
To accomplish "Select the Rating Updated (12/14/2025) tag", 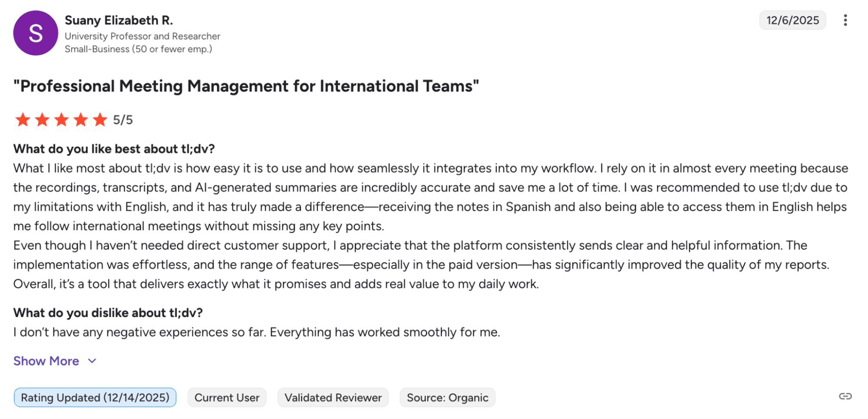I will [x=95, y=397].
